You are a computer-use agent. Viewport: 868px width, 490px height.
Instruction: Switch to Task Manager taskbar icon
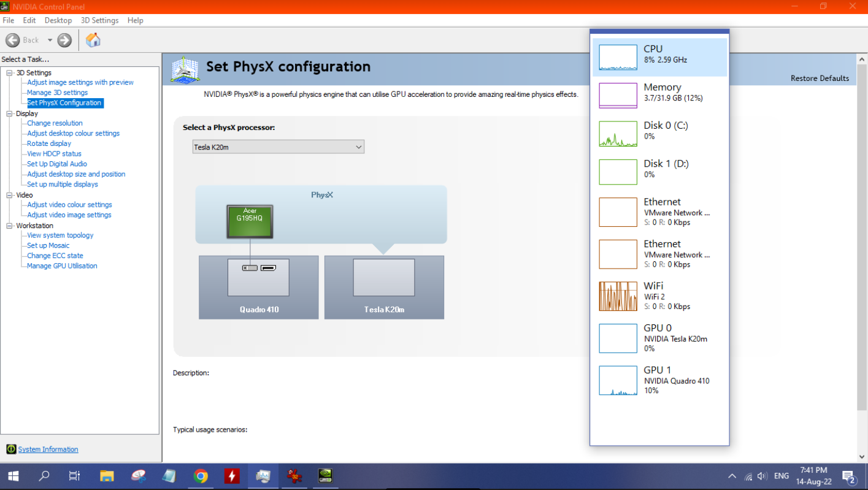pyautogui.click(x=263, y=476)
